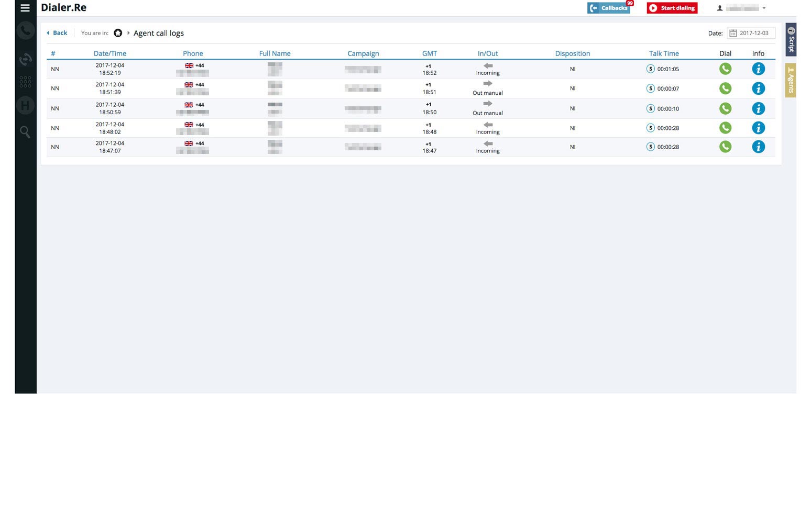Open the calendar icon in the Date field

(733, 33)
